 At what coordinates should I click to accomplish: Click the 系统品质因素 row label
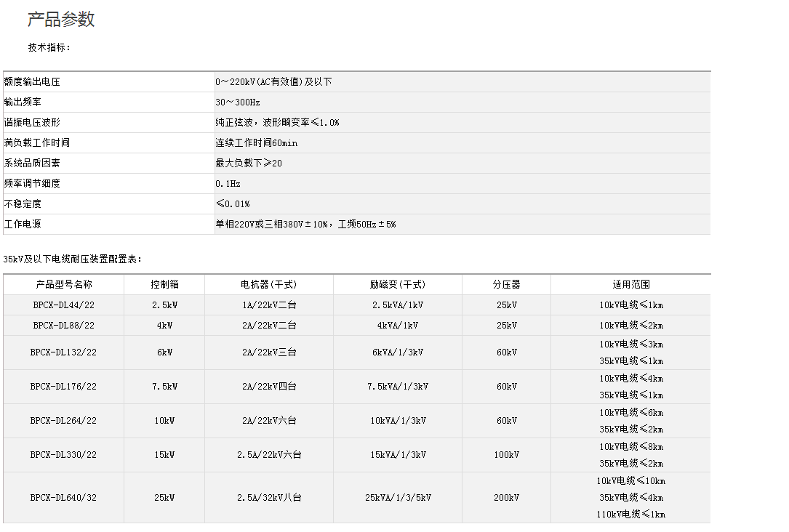pos(32,164)
